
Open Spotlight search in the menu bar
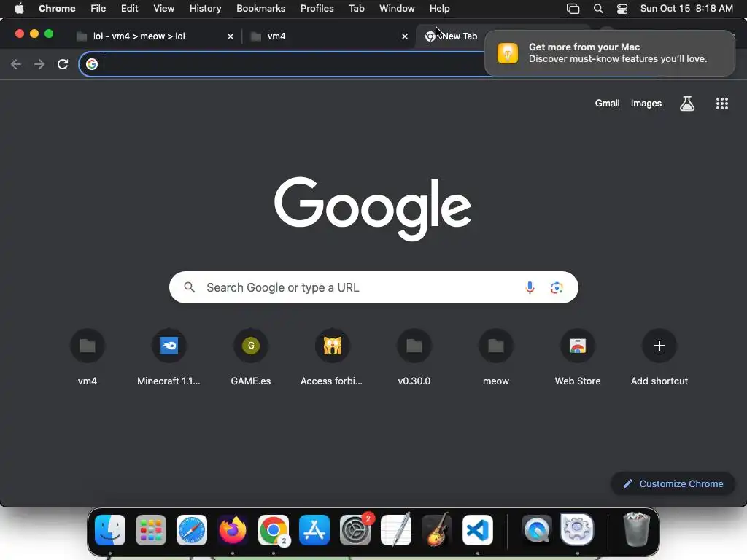pyautogui.click(x=598, y=9)
